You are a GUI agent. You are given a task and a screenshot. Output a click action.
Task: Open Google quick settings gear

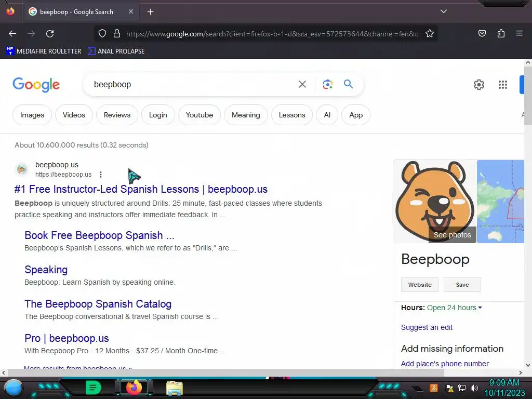(478, 85)
